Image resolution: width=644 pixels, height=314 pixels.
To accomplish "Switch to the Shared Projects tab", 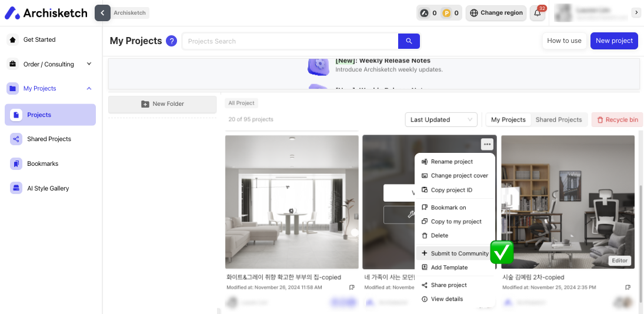I will (559, 119).
